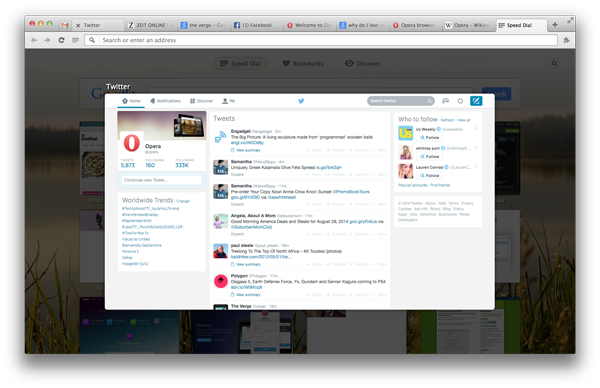View summary of Engadget tweet
The width and height of the screenshot is (600, 388).
246,150
